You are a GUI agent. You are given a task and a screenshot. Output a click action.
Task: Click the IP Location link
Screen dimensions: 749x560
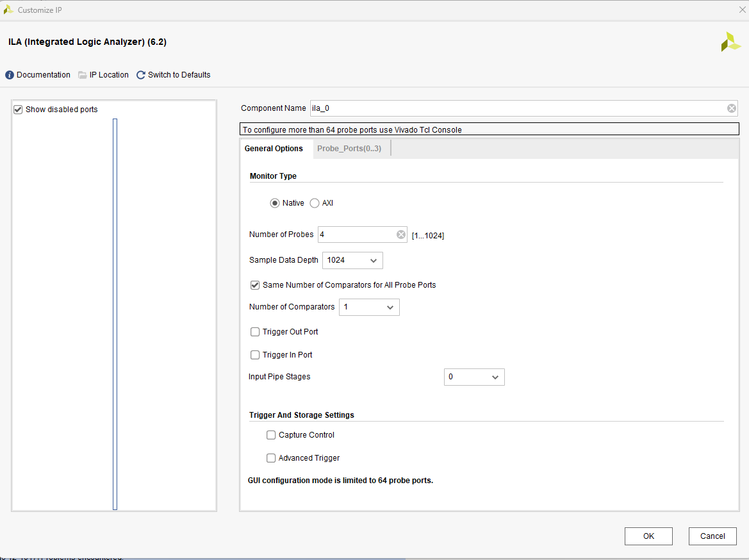(x=109, y=75)
